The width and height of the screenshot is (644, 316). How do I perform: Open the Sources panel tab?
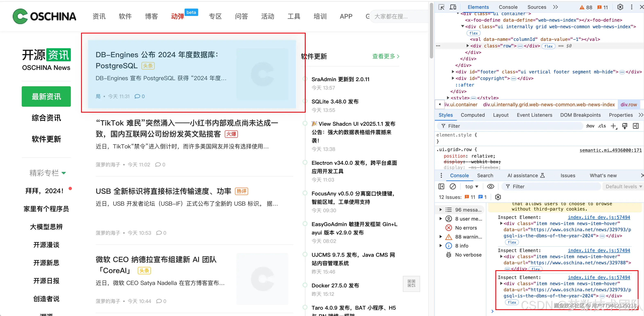point(537,7)
